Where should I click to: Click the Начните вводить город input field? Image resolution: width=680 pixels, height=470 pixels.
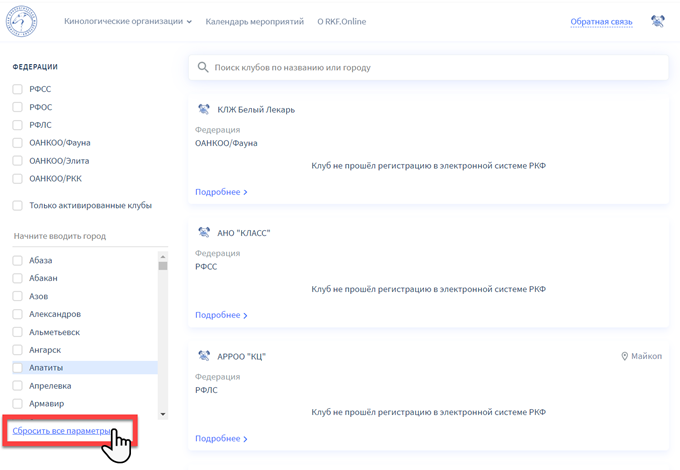point(85,236)
